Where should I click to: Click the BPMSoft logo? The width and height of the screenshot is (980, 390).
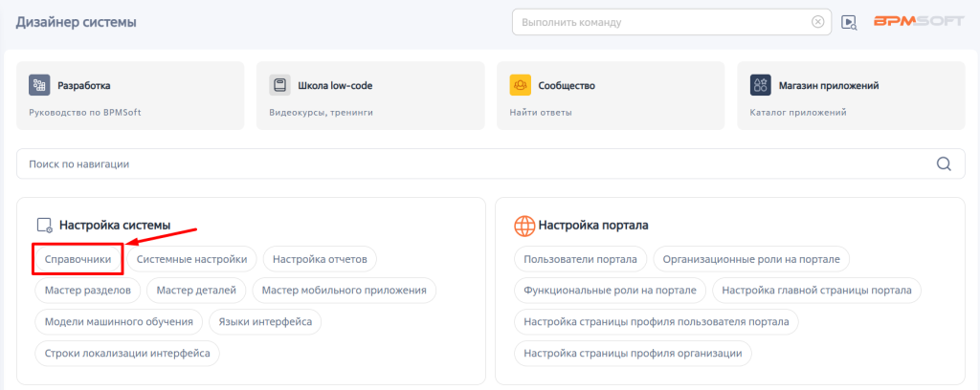(919, 22)
